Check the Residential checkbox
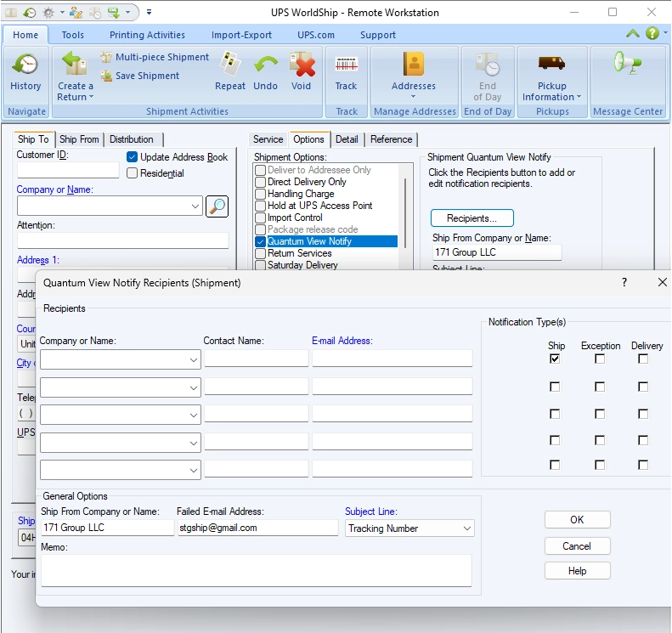Image resolution: width=672 pixels, height=633 pixels. (132, 172)
